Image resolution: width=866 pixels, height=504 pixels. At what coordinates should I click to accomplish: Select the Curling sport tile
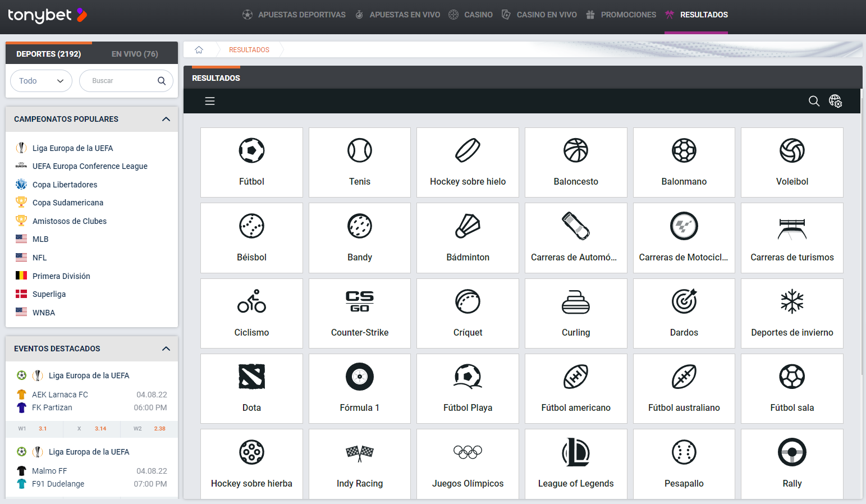pos(576,313)
